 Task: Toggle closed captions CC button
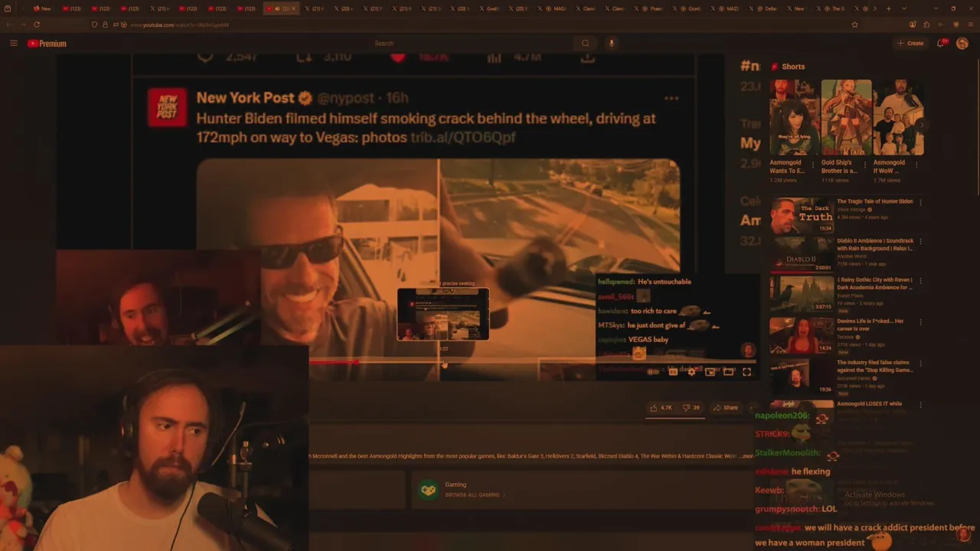pyautogui.click(x=672, y=372)
